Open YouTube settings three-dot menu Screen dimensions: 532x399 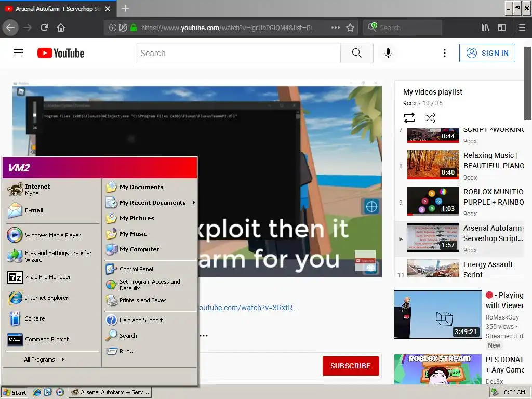445,53
